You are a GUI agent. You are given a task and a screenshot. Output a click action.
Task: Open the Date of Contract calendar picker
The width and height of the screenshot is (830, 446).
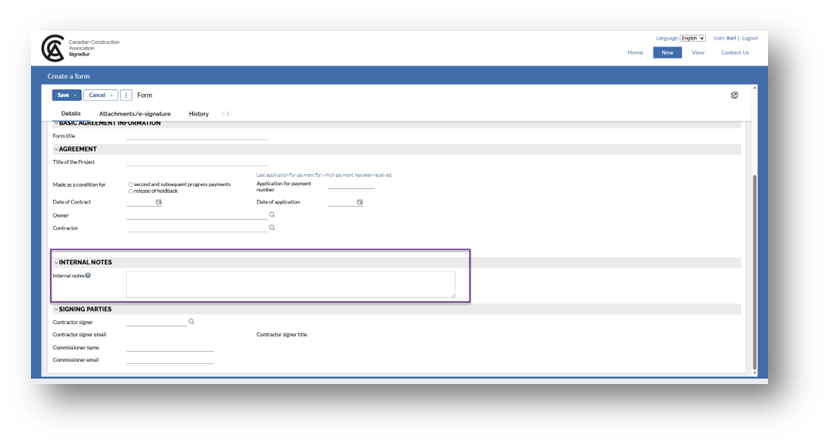[x=158, y=202]
